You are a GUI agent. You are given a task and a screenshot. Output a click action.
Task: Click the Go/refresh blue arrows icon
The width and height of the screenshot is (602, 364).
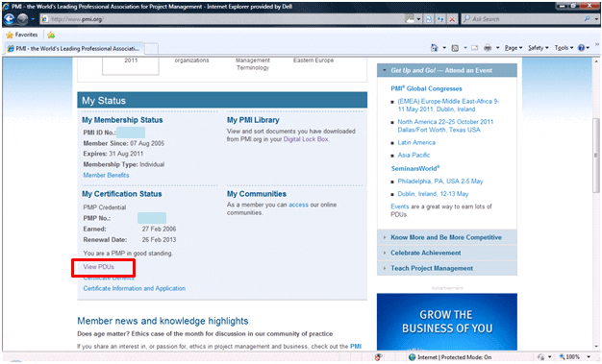[440, 19]
